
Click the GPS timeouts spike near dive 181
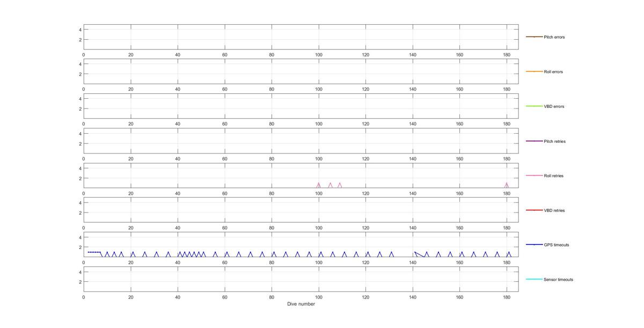coord(509,254)
